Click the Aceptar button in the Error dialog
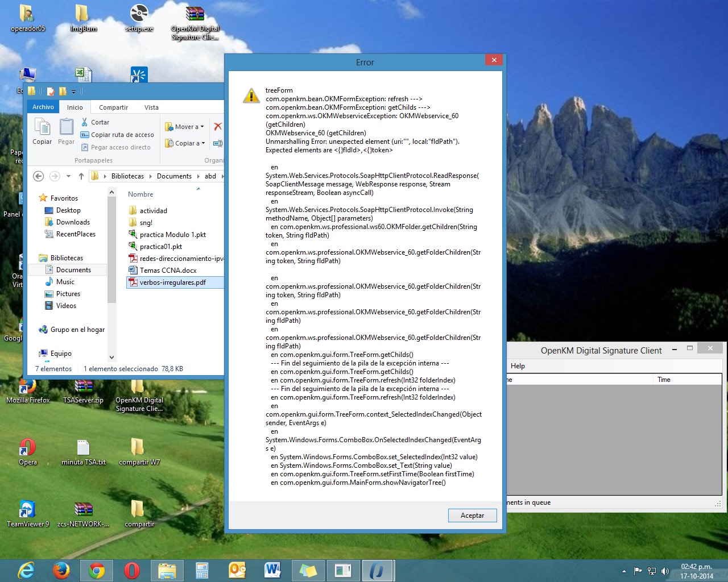 [472, 516]
